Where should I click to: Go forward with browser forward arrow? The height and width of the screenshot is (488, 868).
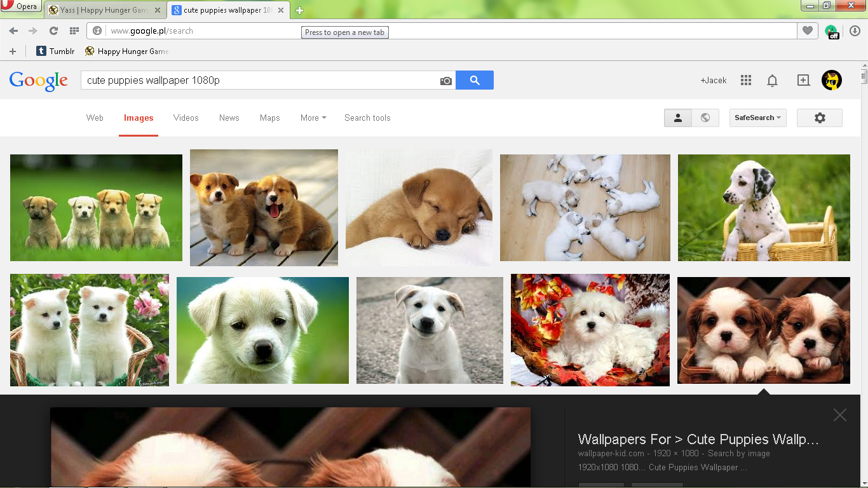tap(33, 30)
